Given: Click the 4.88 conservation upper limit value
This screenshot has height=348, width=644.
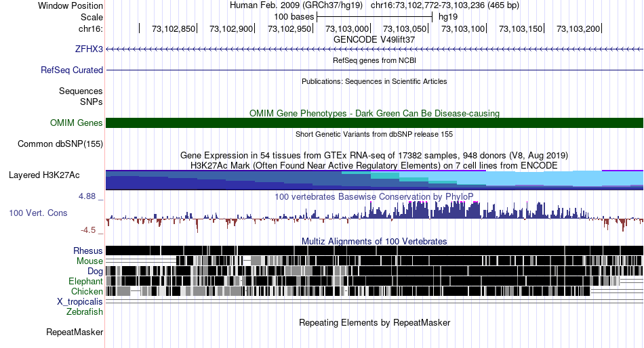Looking at the screenshot, I should pos(87,196).
